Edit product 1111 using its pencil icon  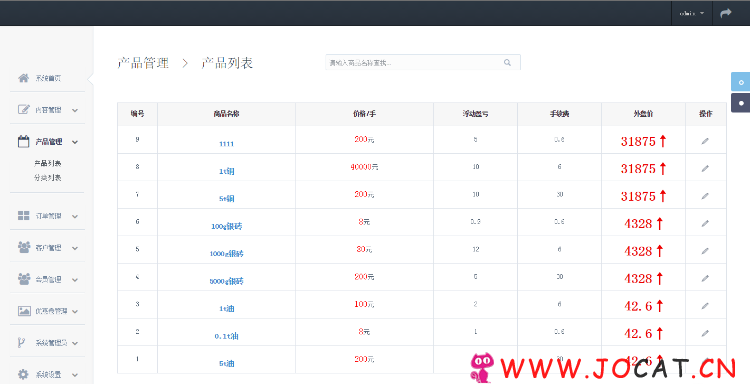click(705, 141)
